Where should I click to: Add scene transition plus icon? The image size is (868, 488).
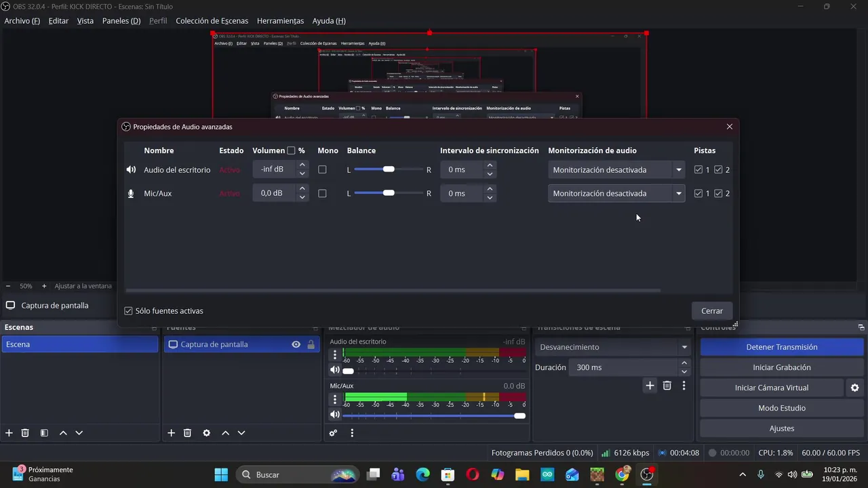(650, 386)
